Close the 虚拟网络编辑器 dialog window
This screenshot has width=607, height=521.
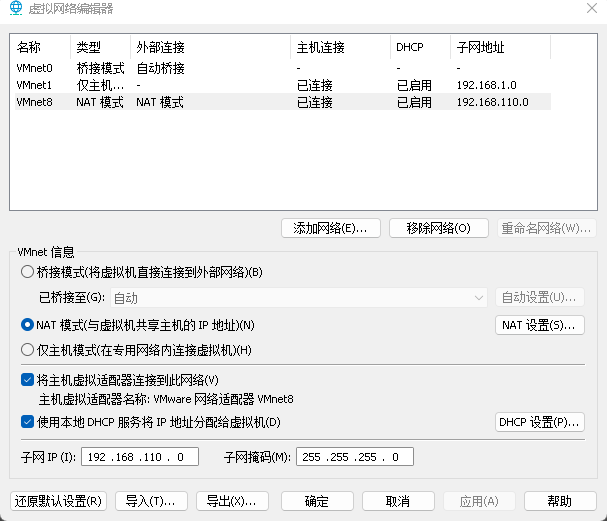pyautogui.click(x=592, y=8)
